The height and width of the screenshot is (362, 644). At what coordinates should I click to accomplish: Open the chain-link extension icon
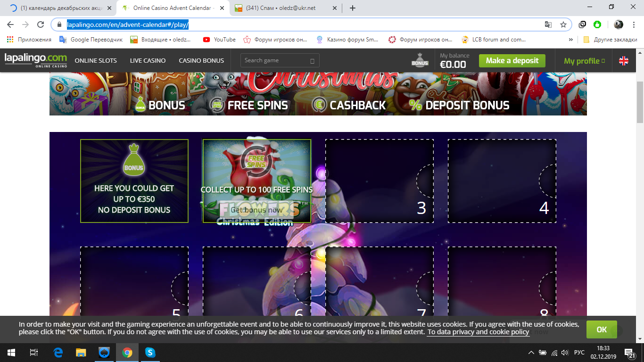(x=583, y=25)
